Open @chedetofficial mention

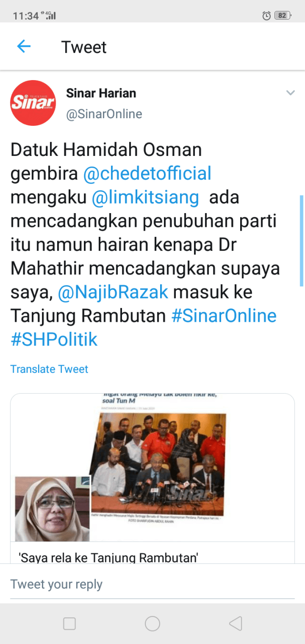click(x=147, y=174)
